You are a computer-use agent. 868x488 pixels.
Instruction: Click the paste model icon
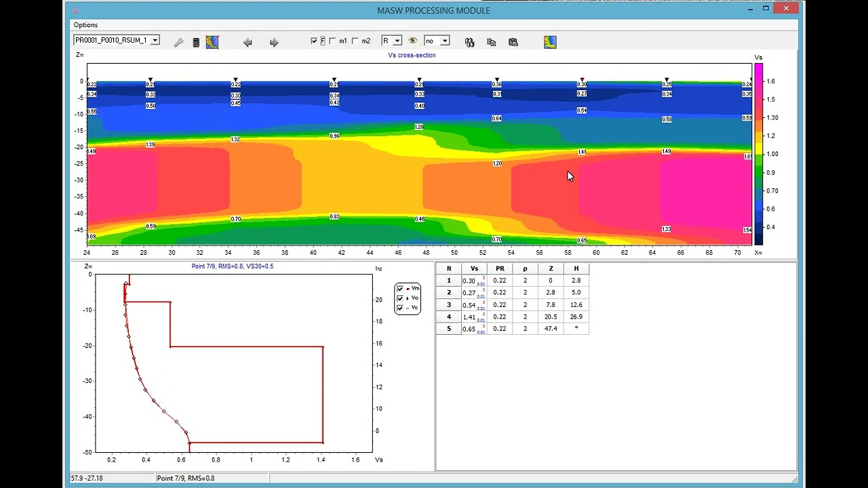[x=513, y=42]
